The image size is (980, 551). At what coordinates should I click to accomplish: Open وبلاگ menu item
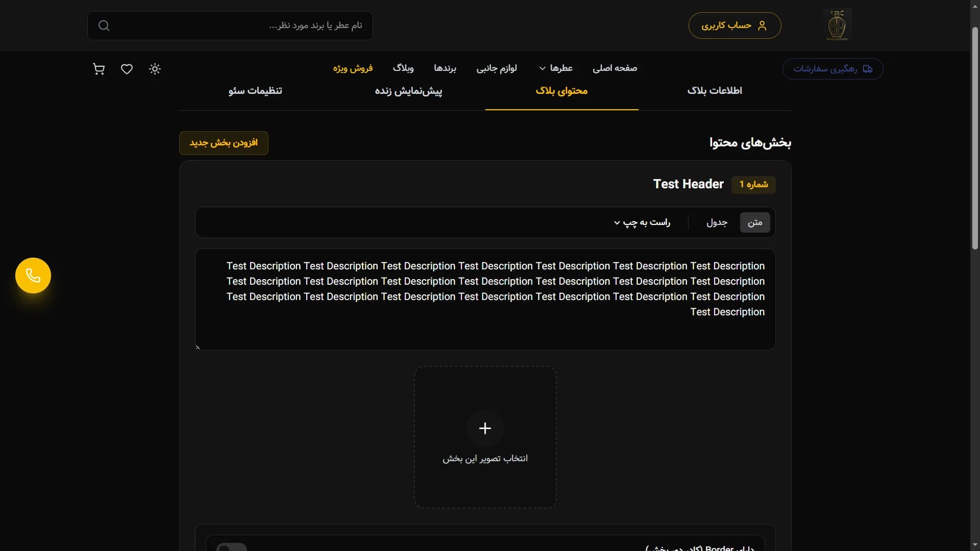(x=403, y=68)
